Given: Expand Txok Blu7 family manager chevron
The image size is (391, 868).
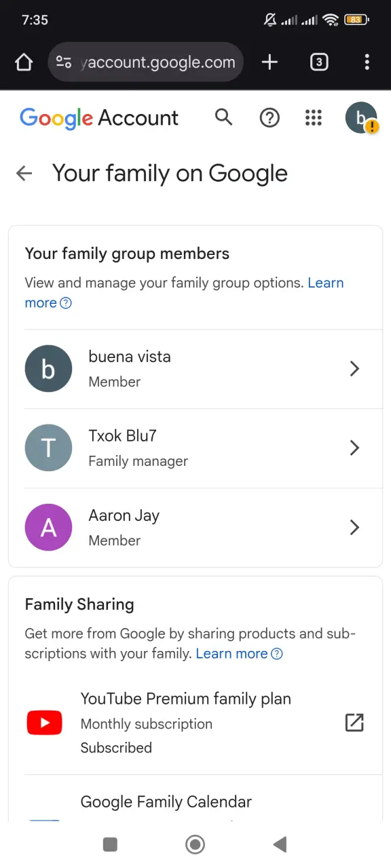Looking at the screenshot, I should [x=354, y=448].
